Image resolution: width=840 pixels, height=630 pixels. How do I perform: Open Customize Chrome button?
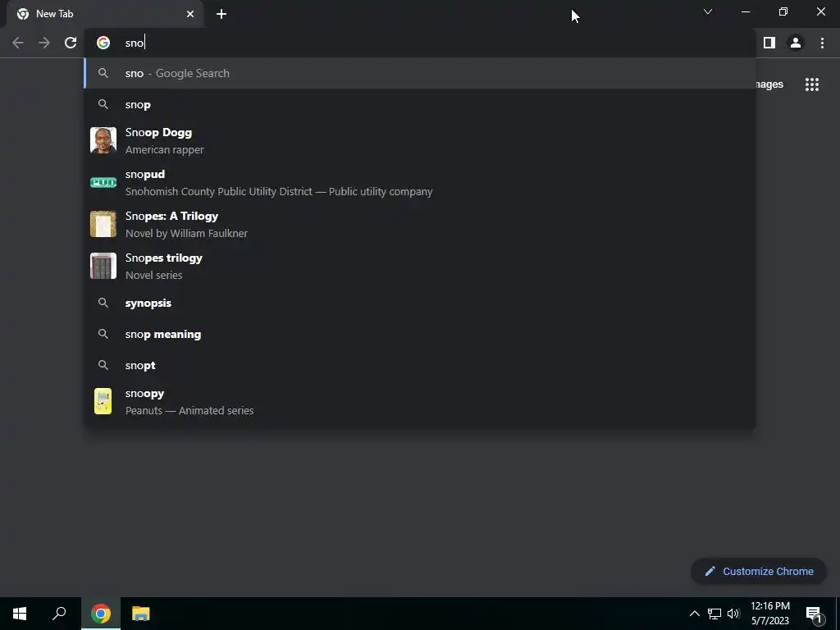[759, 571]
